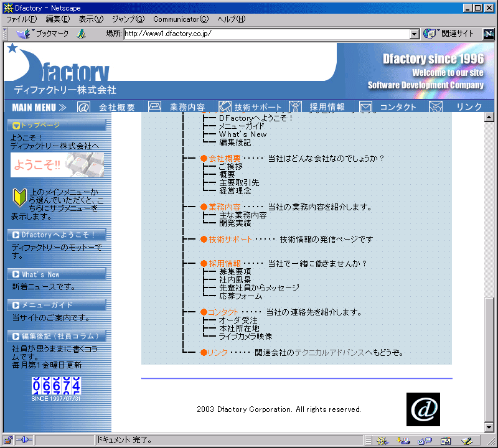The height and width of the screenshot is (448, 498).
Task: Click オーダ受注 in the site map tree
Action: click(x=238, y=320)
